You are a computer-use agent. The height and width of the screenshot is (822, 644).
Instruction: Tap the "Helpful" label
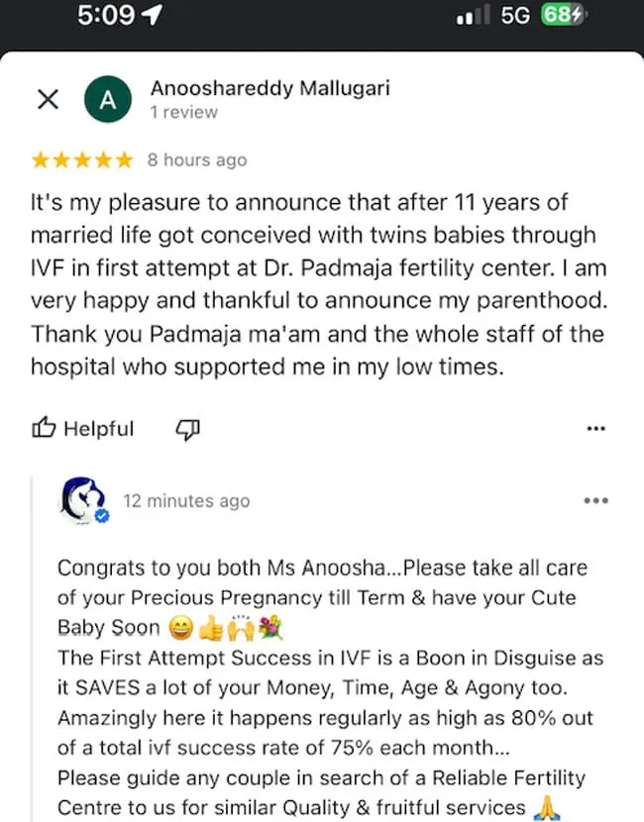pos(98,429)
